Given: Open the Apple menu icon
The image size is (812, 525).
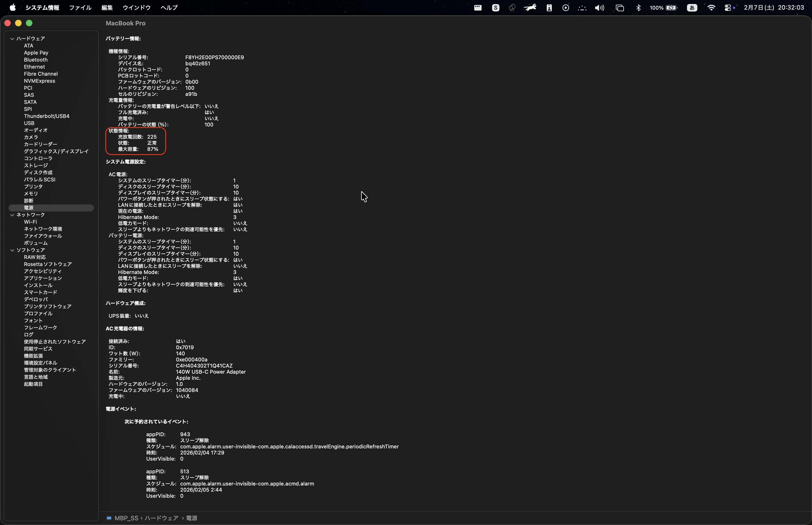Looking at the screenshot, I should (x=13, y=8).
